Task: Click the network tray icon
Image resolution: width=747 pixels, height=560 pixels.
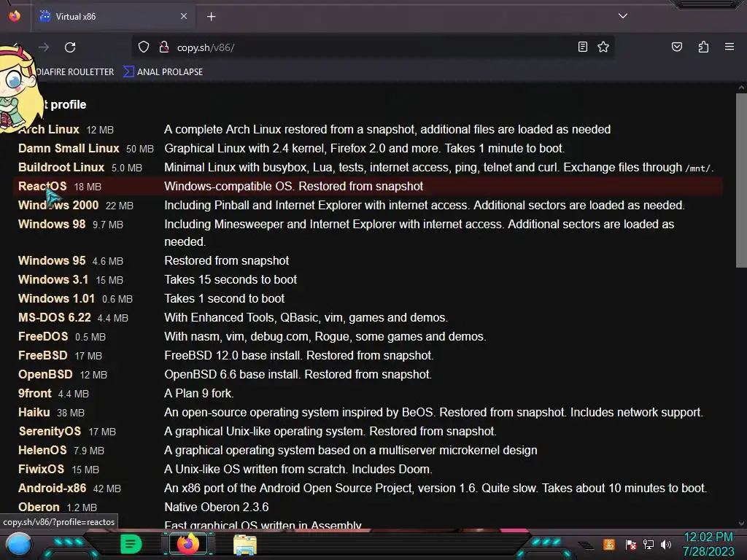Action: click(649, 544)
